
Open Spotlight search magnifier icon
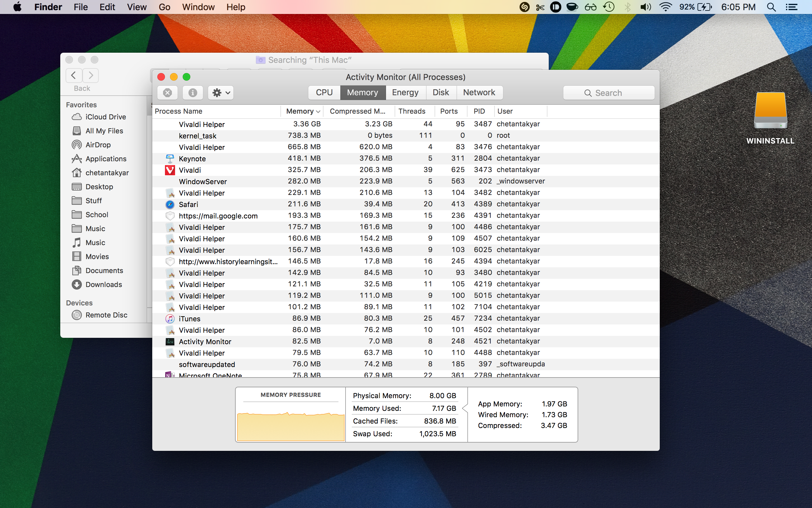point(771,7)
